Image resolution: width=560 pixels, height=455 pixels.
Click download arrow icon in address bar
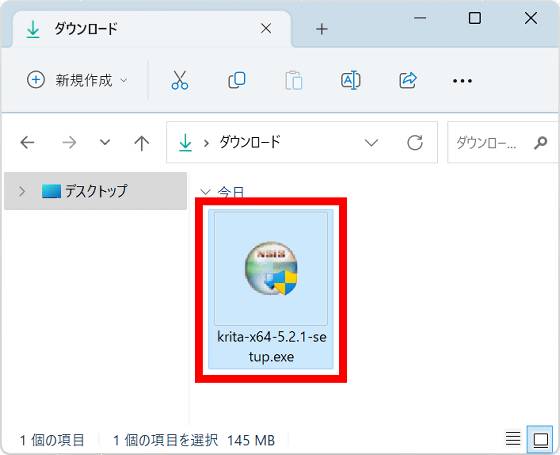click(x=185, y=142)
